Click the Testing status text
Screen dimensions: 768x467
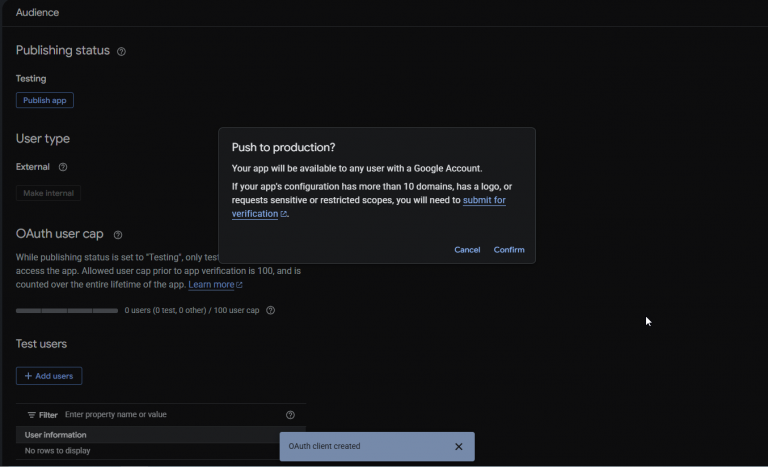(x=31, y=78)
